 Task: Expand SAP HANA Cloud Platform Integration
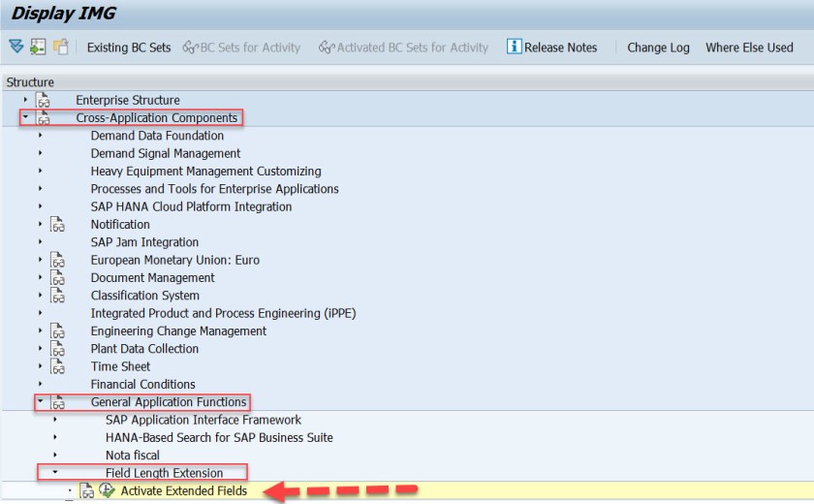click(x=40, y=206)
